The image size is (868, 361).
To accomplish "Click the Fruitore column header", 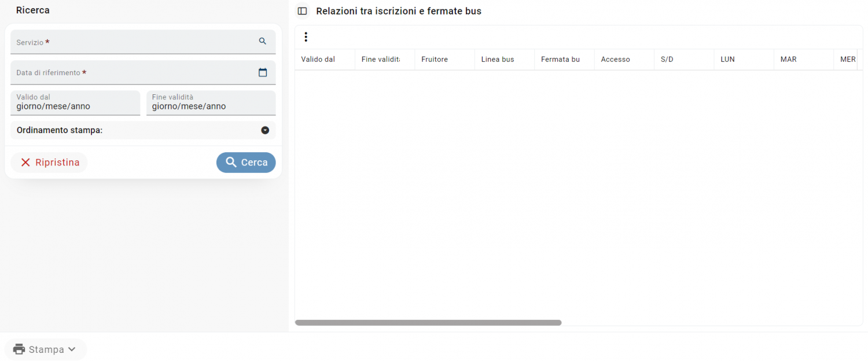I will coord(435,60).
